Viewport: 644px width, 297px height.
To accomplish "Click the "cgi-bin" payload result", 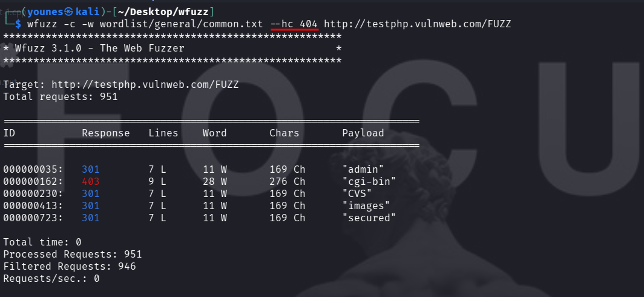I will click(369, 181).
